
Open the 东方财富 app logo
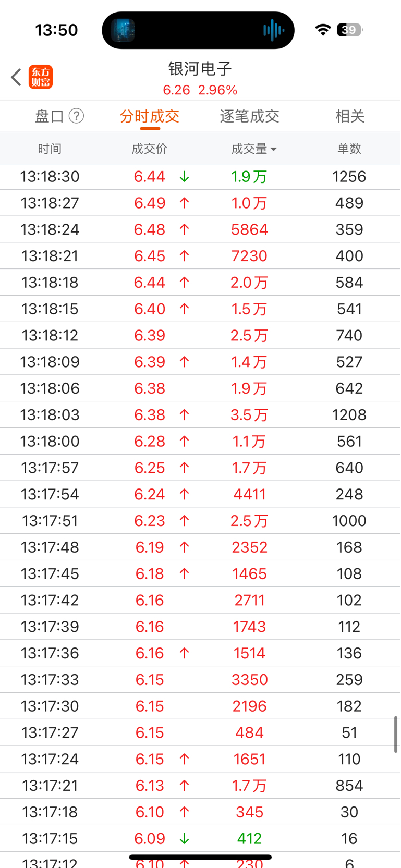click(41, 77)
